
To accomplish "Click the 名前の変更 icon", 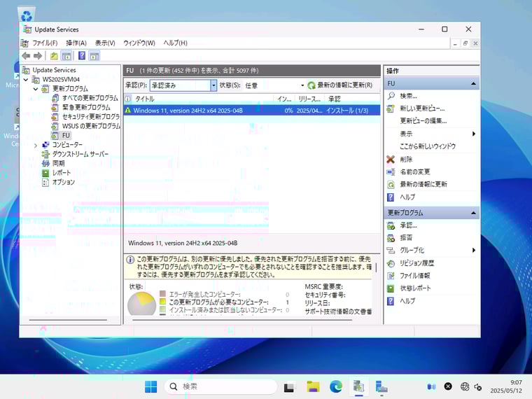I will (391, 171).
